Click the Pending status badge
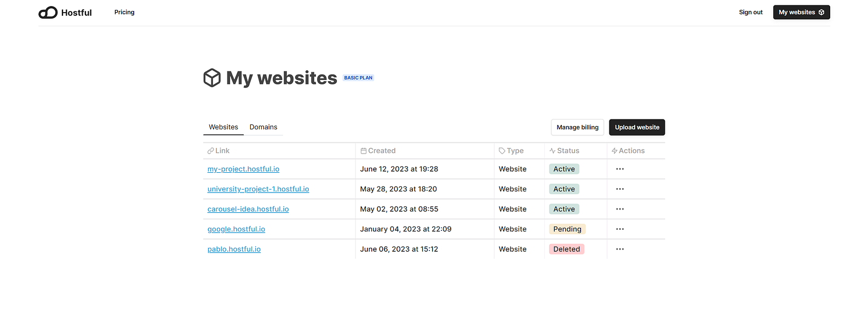The width and height of the screenshot is (868, 329). (x=567, y=229)
